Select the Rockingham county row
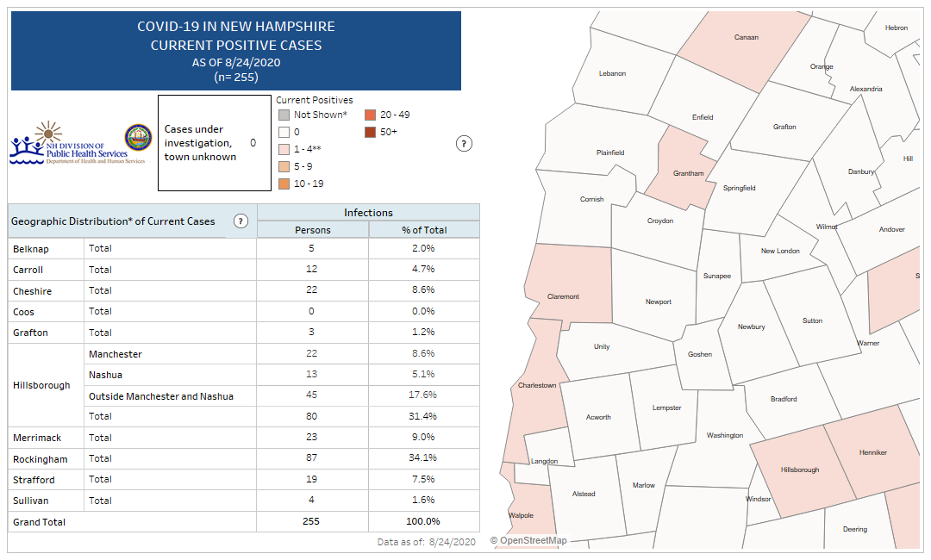 (40, 459)
